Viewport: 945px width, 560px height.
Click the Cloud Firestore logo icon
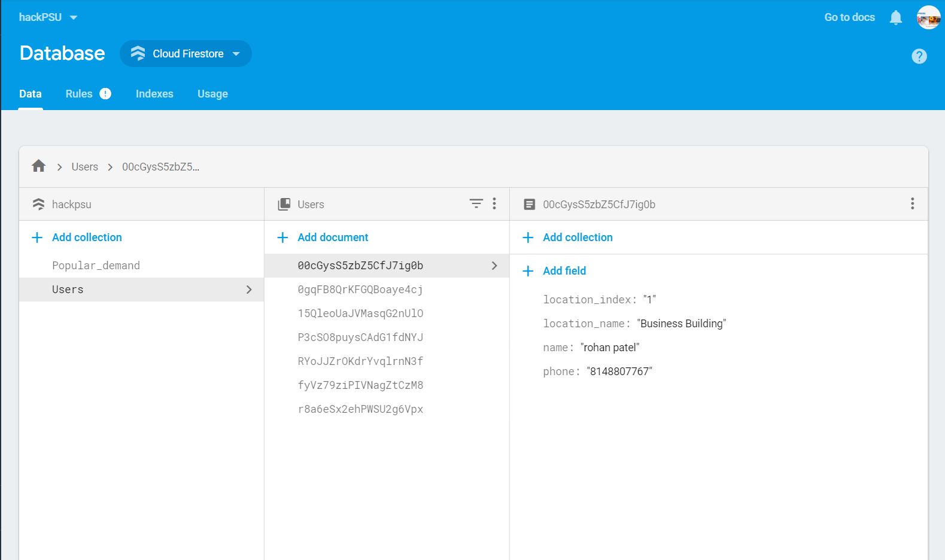[138, 53]
